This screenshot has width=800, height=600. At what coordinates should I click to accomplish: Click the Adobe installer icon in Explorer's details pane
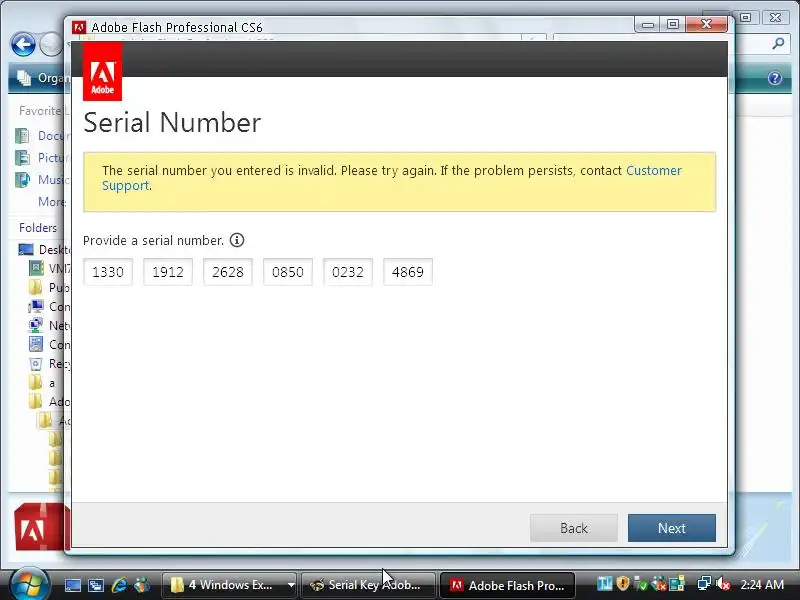point(40,529)
